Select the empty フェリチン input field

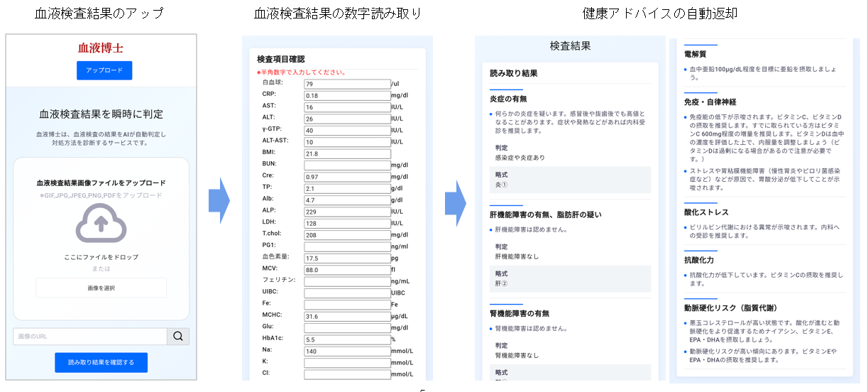pyautogui.click(x=347, y=281)
